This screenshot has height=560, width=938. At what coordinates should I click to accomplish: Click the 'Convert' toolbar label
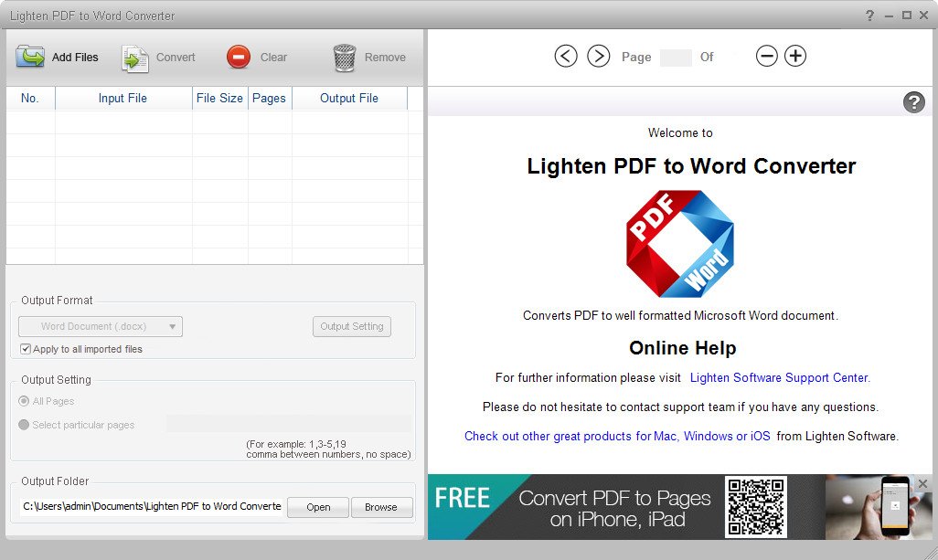click(x=176, y=58)
